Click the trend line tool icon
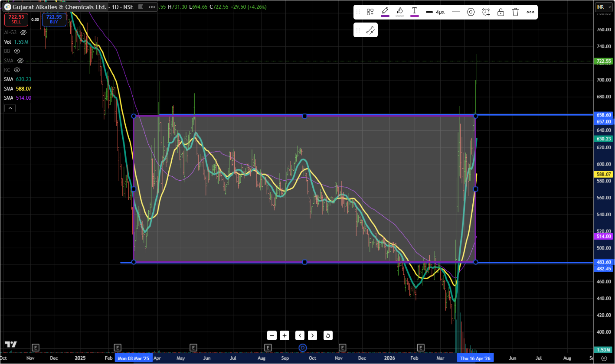 pos(370,30)
